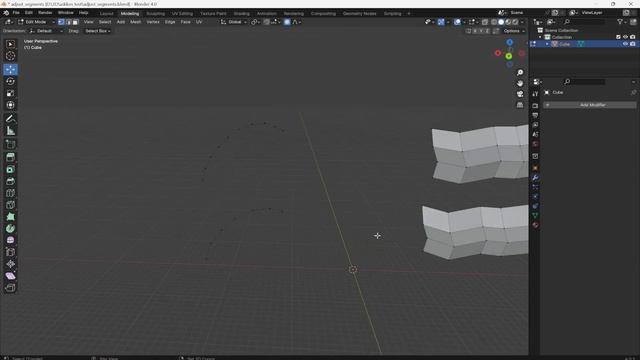This screenshot has width=640, height=360.
Task: Select the Shear tool
Action: [x=11, y=276]
